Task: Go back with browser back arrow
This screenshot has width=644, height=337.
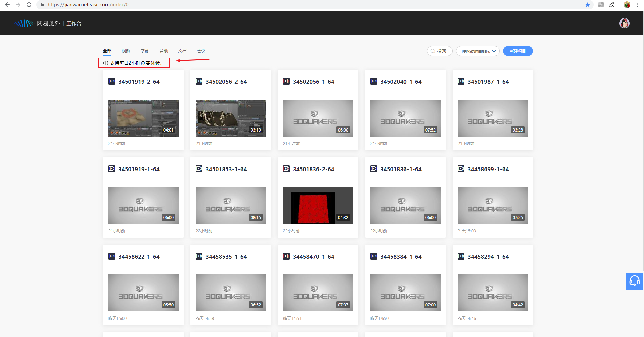Action: point(7,5)
